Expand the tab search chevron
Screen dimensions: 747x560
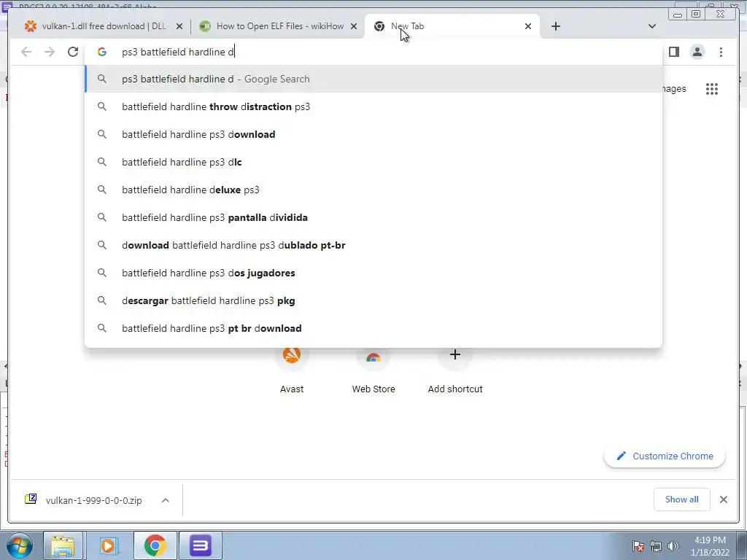point(651,26)
